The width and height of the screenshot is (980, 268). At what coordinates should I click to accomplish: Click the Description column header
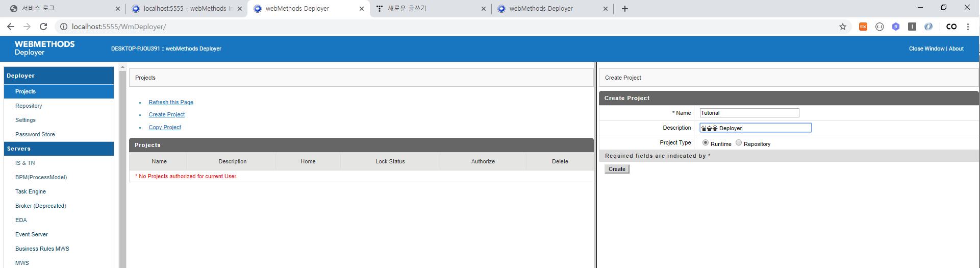[x=233, y=161]
